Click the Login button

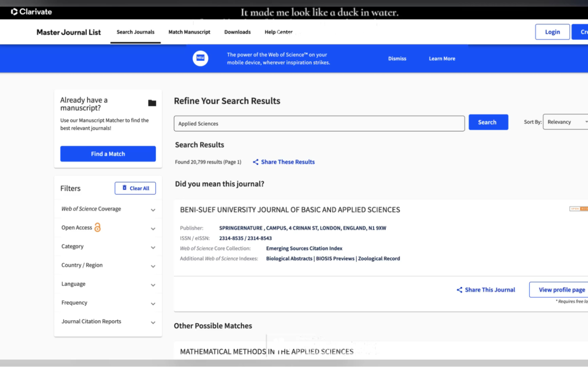[552, 32]
